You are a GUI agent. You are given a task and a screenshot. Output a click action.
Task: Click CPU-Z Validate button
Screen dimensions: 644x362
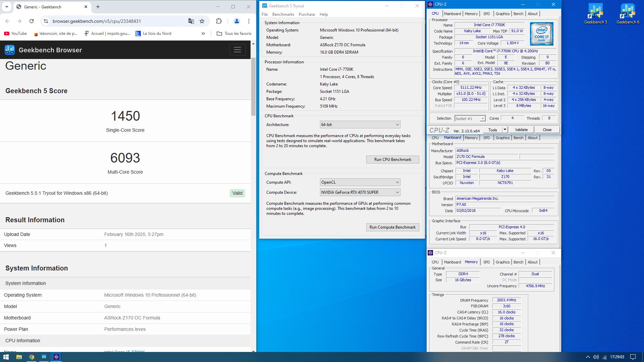tap(521, 130)
